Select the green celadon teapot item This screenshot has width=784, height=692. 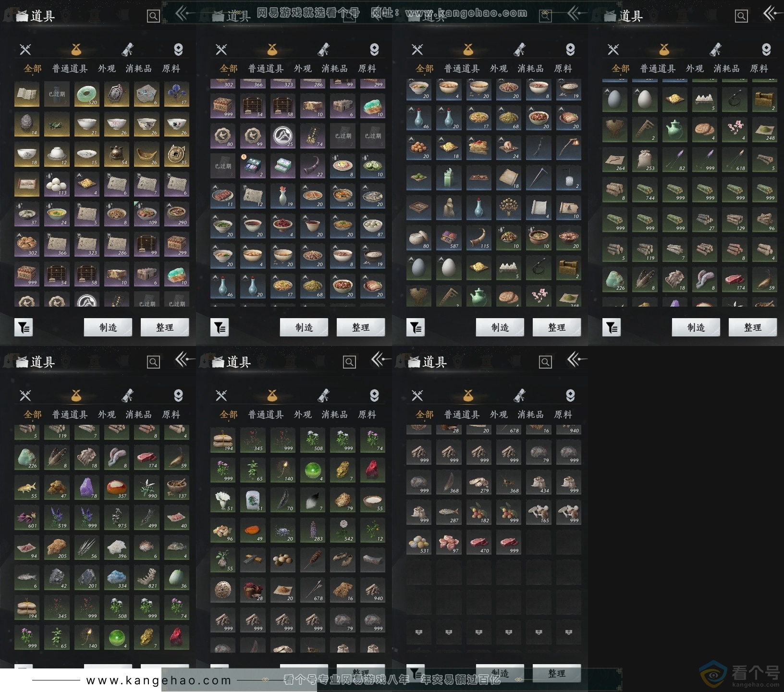pos(674,130)
